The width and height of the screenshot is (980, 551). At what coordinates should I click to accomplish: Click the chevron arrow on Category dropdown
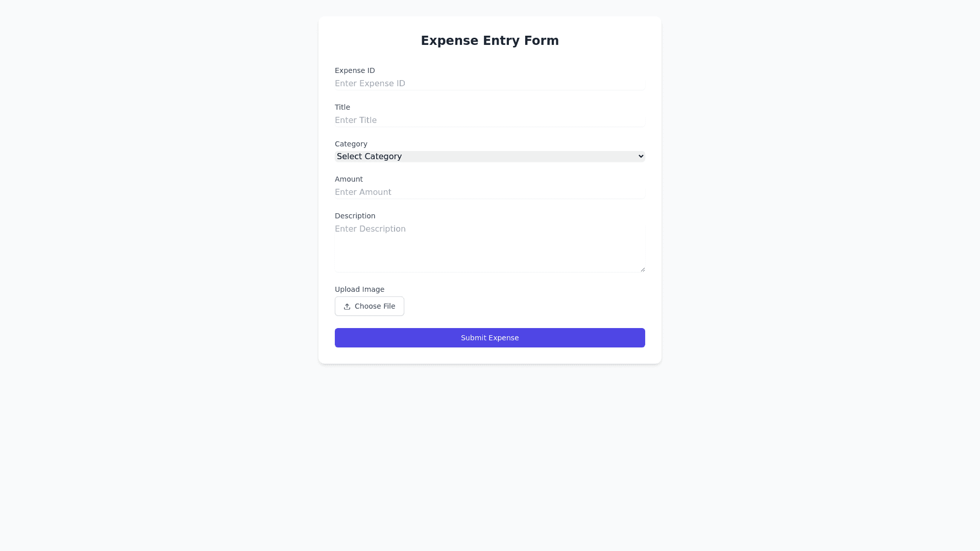[x=641, y=157]
